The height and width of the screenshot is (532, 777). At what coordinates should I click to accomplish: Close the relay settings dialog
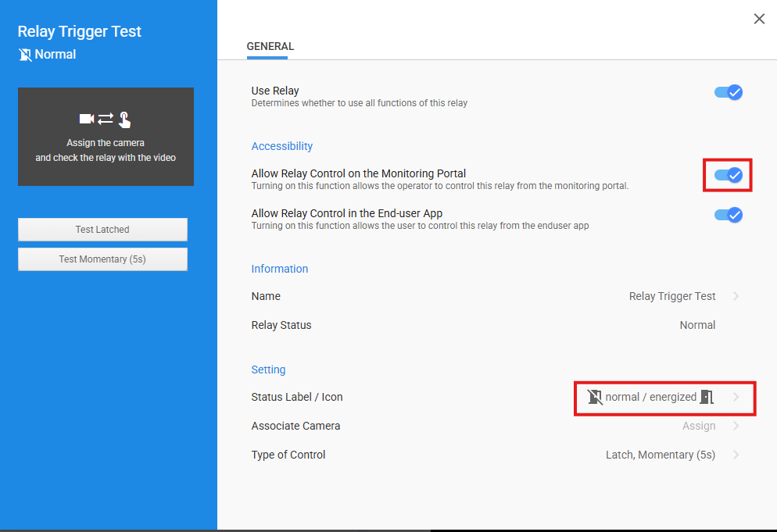759,19
